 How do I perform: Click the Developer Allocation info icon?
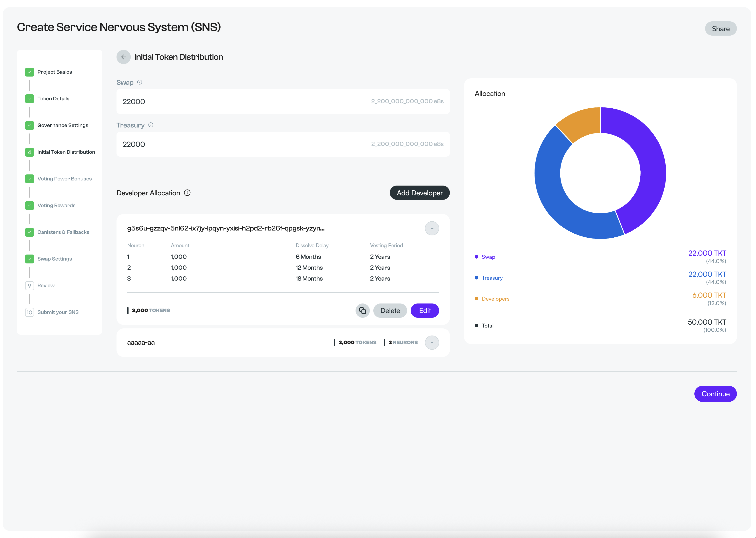(187, 193)
